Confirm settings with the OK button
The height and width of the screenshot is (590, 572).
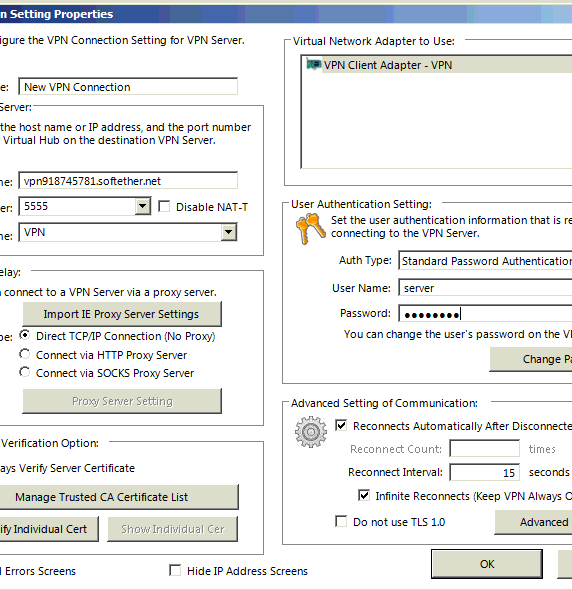tap(487, 564)
